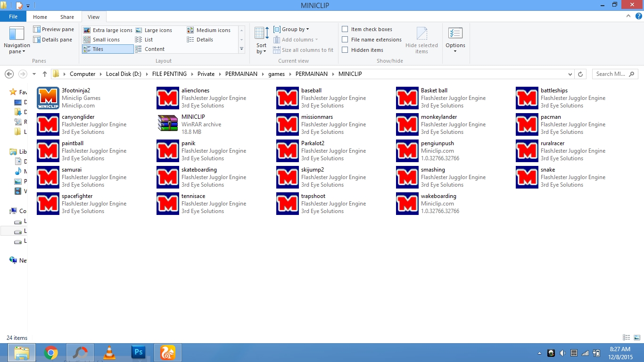This screenshot has width=644, height=362.
Task: Open Photoshop from the taskbar
Action: coord(138,352)
